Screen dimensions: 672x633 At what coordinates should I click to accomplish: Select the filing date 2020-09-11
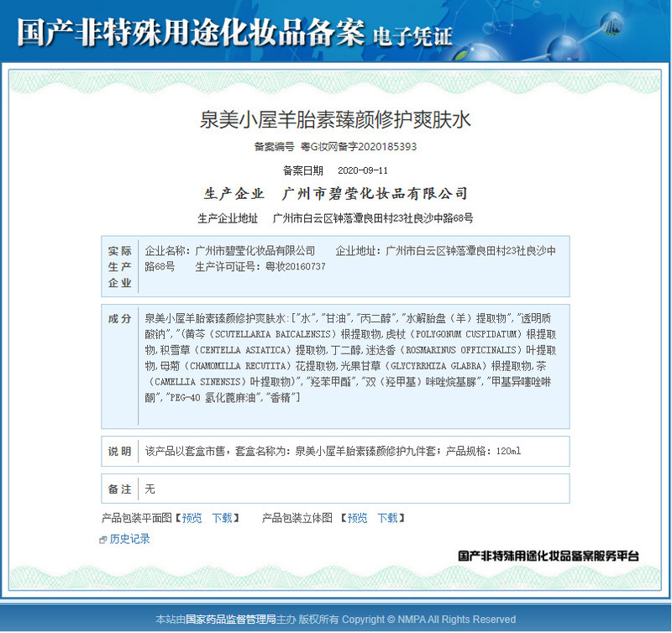point(363,170)
